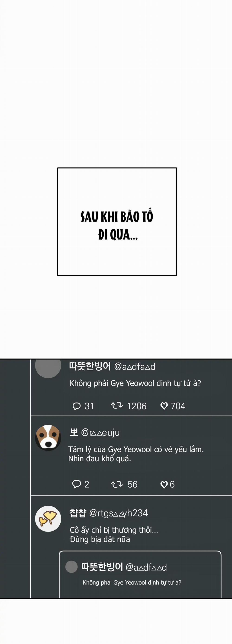Open the handle @r△△euju
232x644 pixels.
coord(100,433)
